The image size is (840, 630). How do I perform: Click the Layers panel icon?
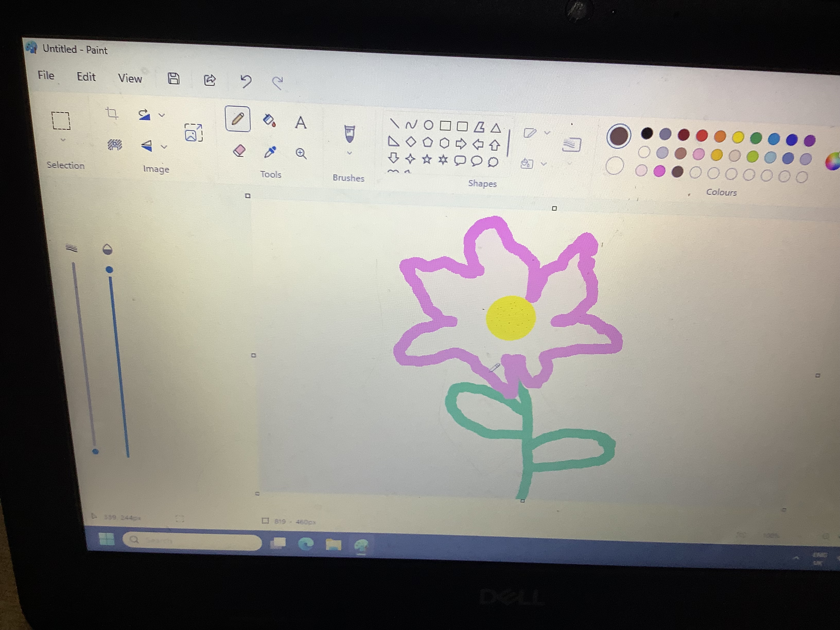[x=572, y=144]
